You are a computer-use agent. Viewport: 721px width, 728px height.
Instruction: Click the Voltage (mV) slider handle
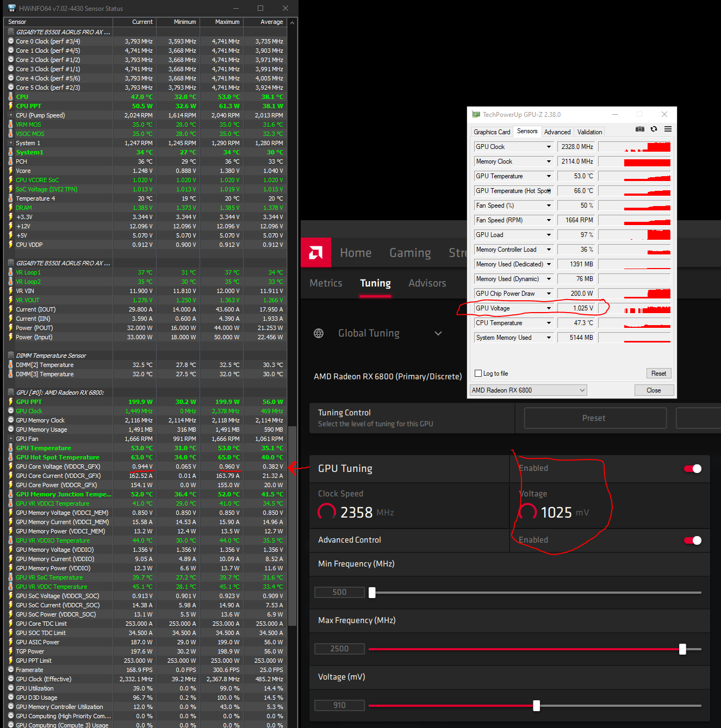pos(537,706)
